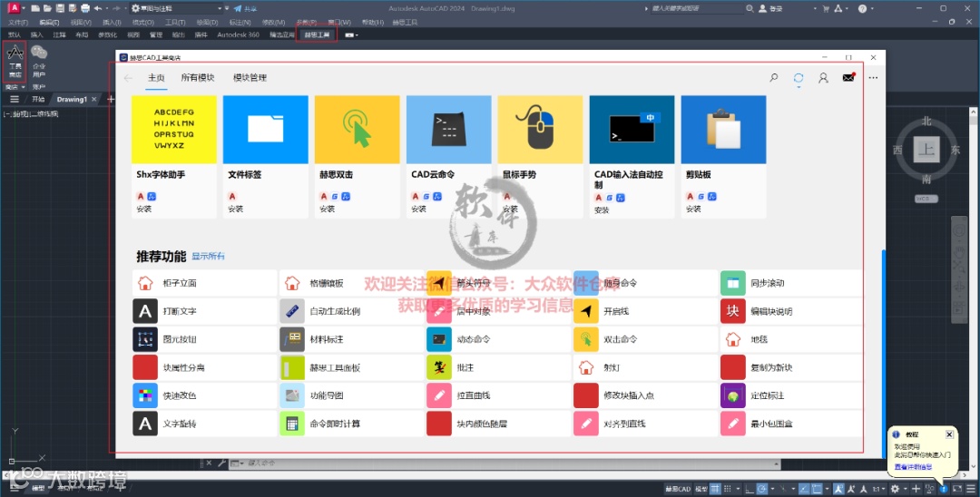Screen dimensions: 980x497
Task: Open the user account icon in store
Action: coord(823,78)
